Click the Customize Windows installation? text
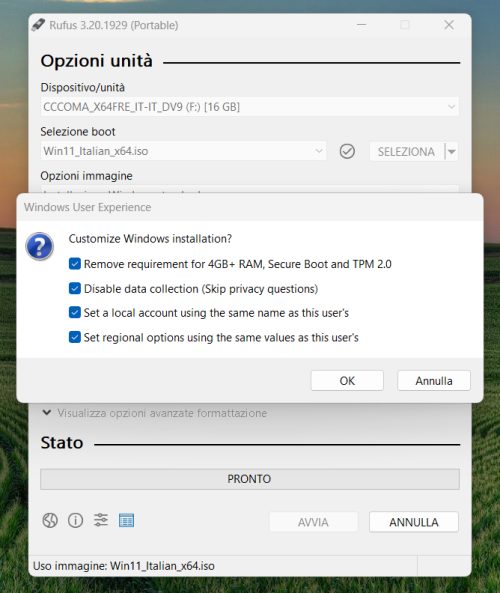This screenshot has width=500, height=593. pyautogui.click(x=150, y=239)
